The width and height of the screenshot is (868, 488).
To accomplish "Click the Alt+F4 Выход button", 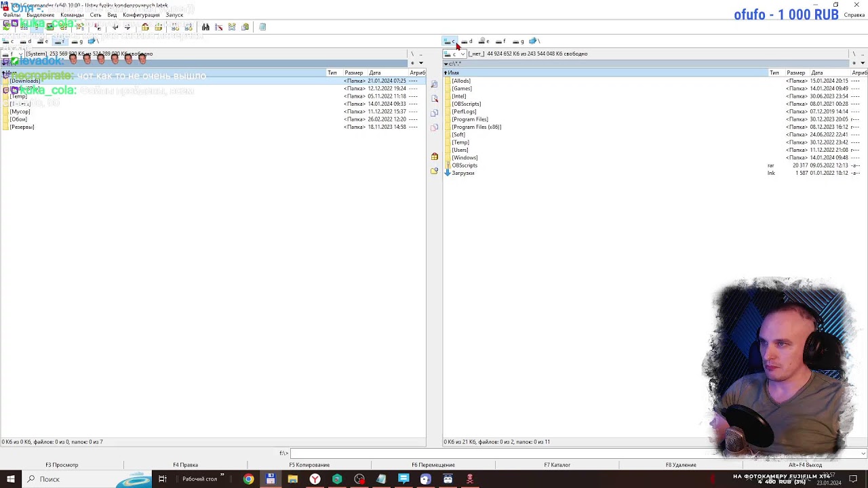I will [805, 465].
